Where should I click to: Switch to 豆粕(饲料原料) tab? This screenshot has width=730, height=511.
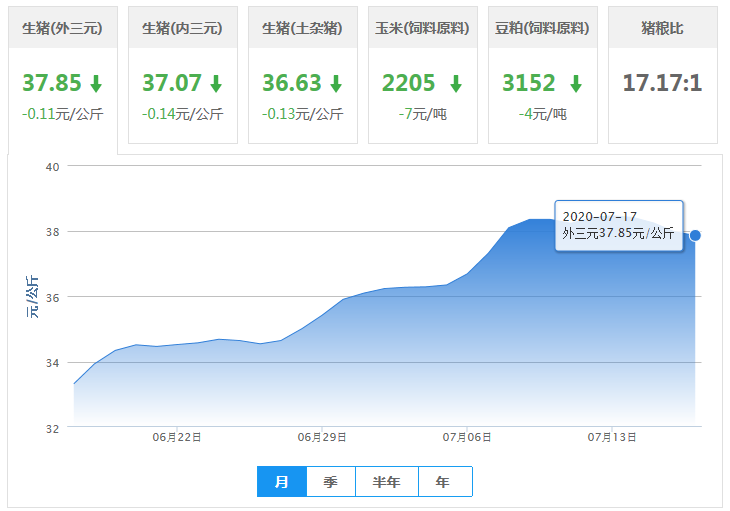pos(542,29)
